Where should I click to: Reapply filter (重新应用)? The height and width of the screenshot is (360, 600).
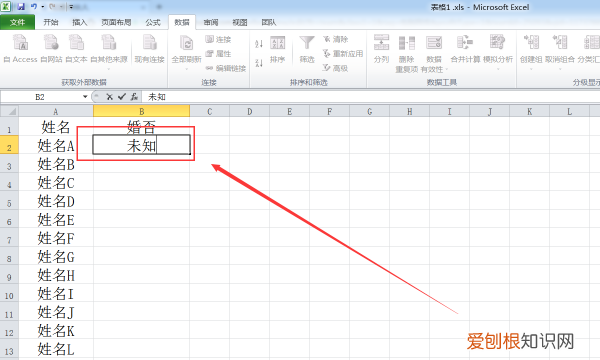pyautogui.click(x=342, y=54)
